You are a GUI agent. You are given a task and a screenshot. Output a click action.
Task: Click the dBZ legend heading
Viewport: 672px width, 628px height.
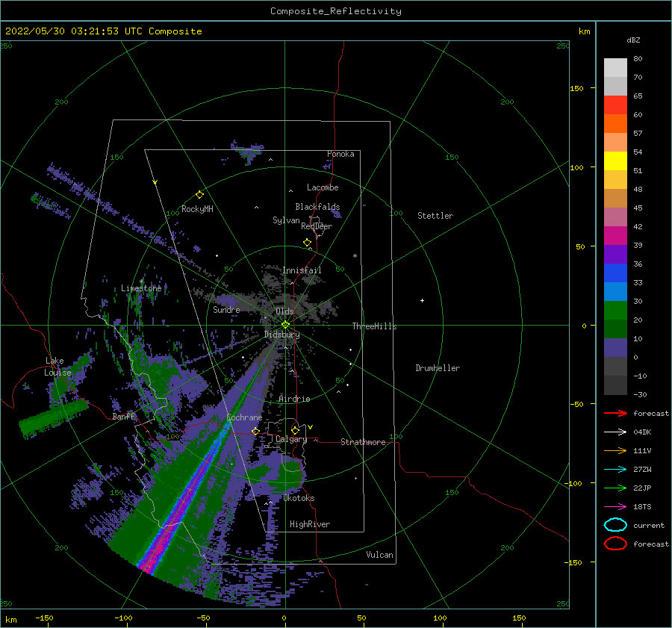tap(633, 40)
